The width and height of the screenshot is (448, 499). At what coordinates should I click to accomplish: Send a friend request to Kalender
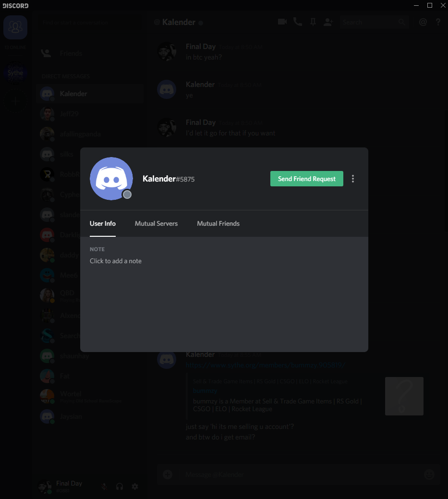coord(307,179)
